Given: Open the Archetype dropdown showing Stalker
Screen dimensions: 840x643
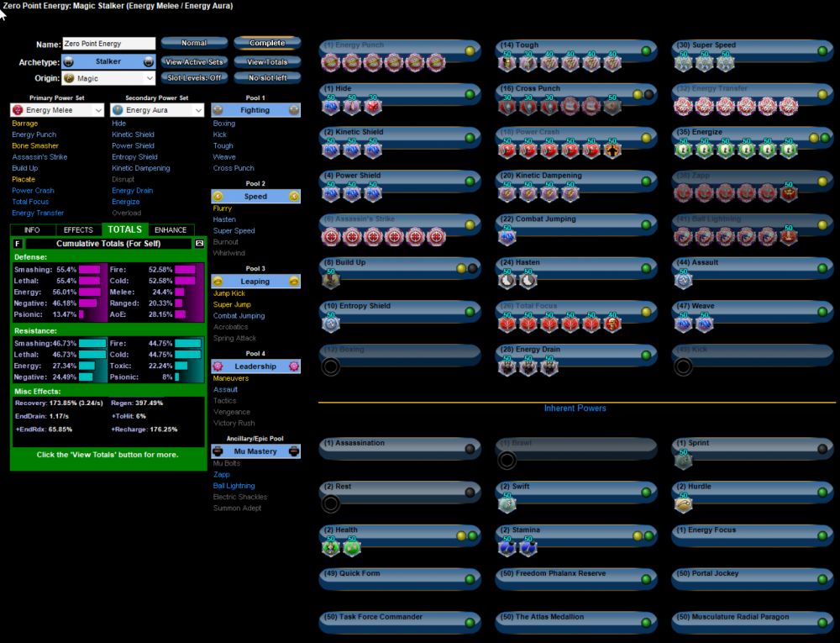Looking at the screenshot, I should click(x=108, y=61).
